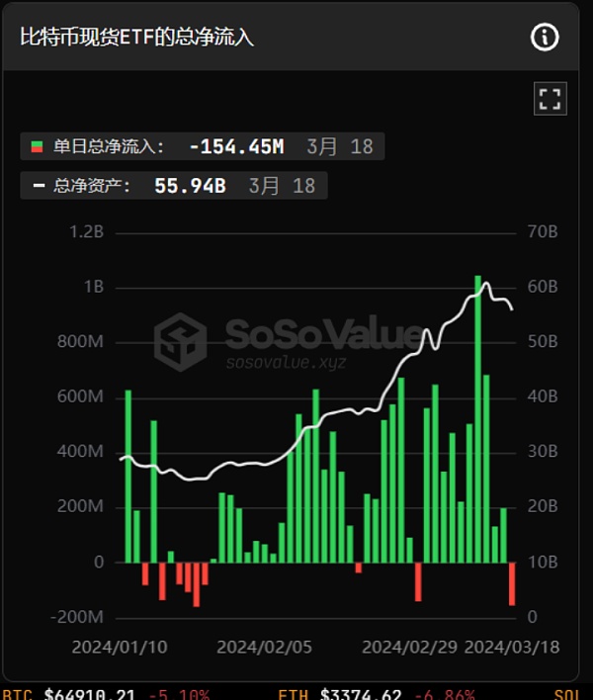Click the 2024/03/18 x-axis date label

point(512,647)
